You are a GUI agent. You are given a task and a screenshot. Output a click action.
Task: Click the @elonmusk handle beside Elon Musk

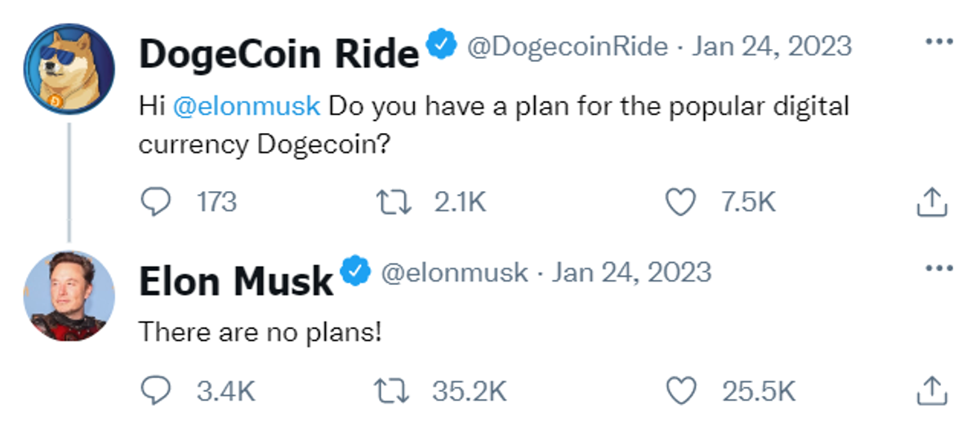pos(455,272)
